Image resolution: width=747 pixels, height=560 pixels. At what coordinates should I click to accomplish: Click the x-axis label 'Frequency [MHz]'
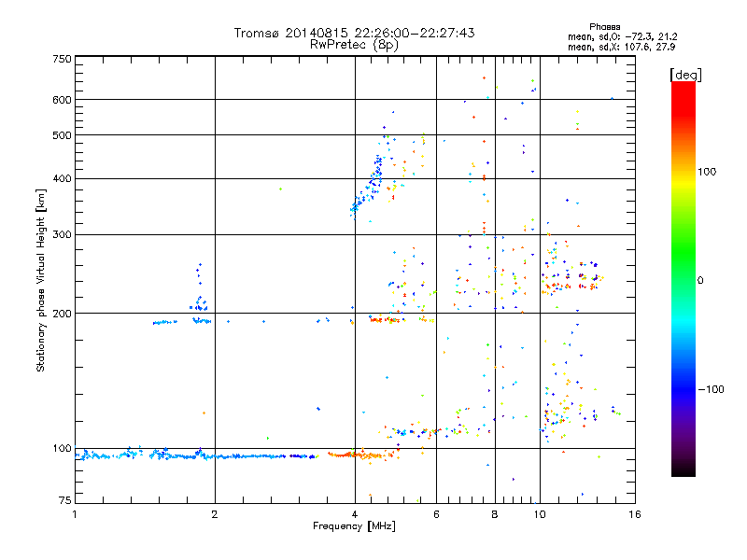click(x=354, y=526)
